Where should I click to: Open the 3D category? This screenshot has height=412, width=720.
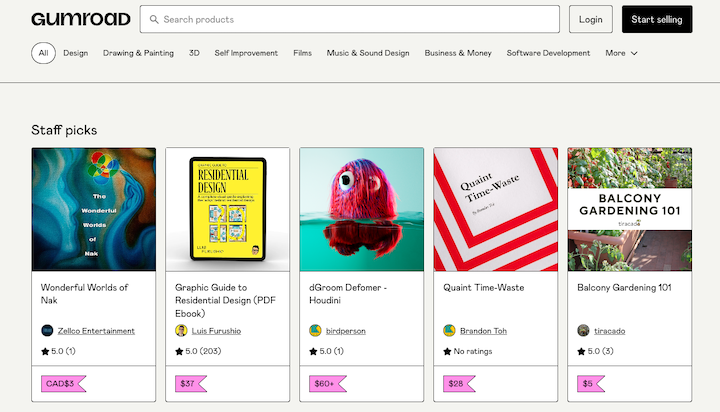pos(194,53)
